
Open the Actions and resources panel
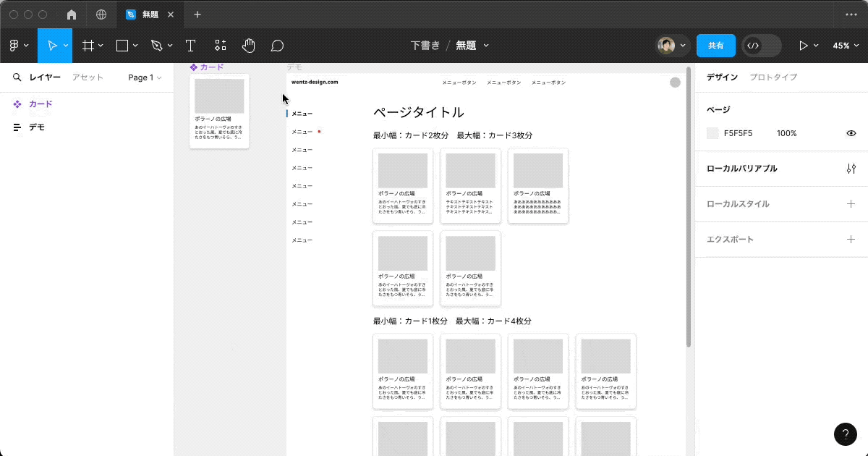[x=220, y=45]
